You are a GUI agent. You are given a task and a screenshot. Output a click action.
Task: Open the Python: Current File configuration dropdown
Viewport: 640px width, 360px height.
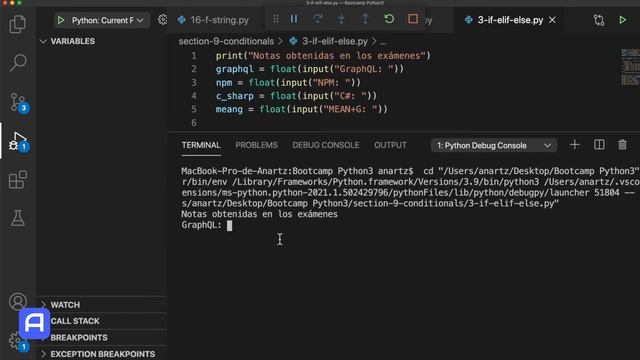point(107,20)
